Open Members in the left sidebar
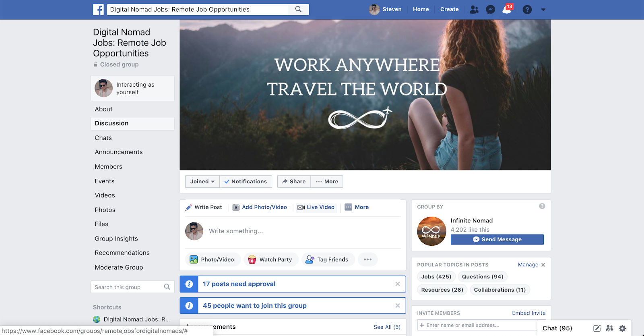 click(109, 166)
